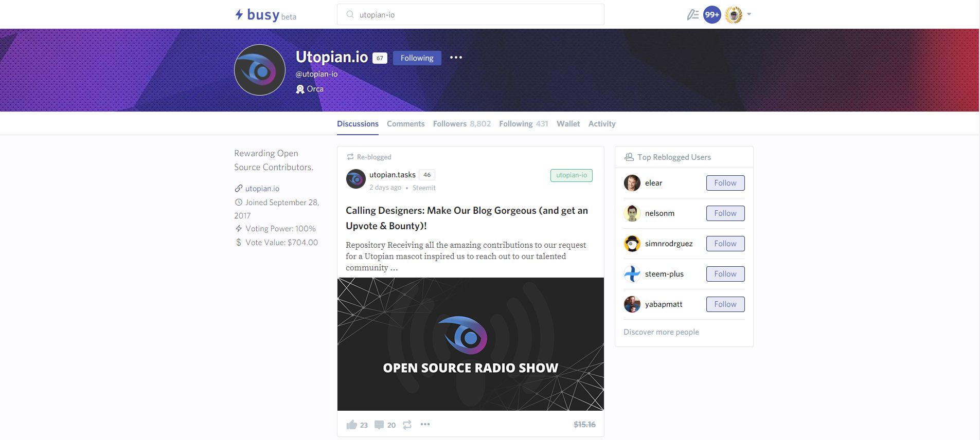Follow user simnrodrguez

(725, 244)
